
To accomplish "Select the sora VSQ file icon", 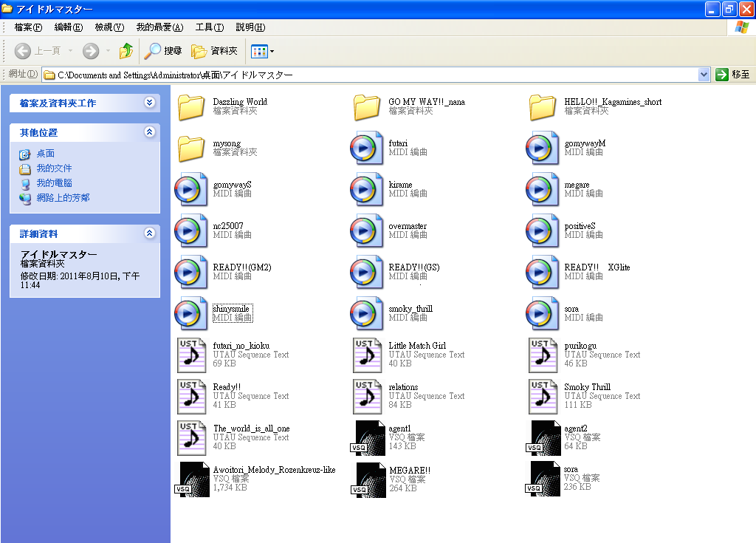I will (x=543, y=479).
